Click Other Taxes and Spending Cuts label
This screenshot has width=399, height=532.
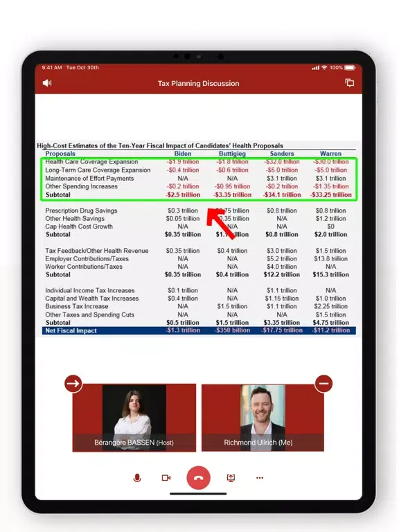pos(89,315)
